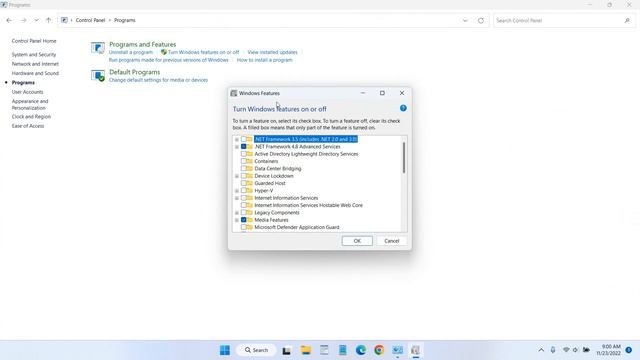
Task: Launch Google Chrome from the taskbar
Action: pos(379,350)
